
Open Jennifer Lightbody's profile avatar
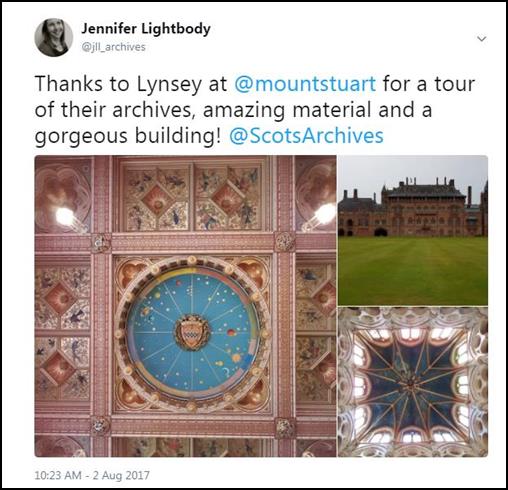[x=54, y=37]
